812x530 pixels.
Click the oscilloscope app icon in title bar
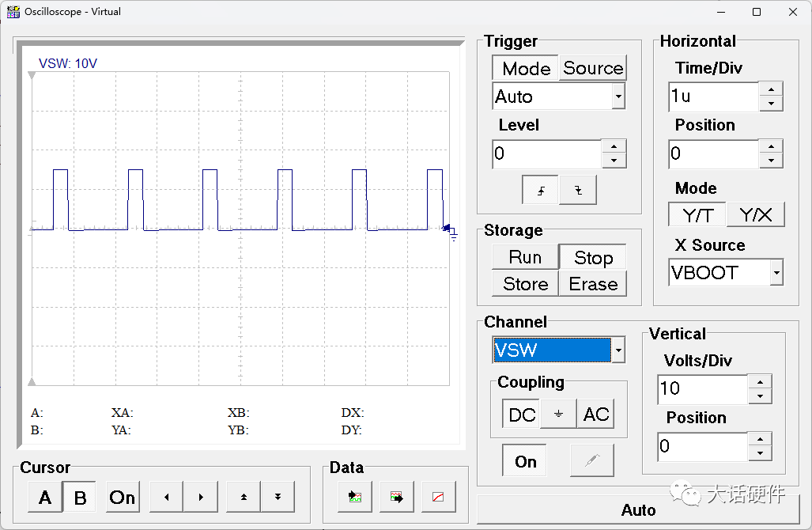tap(13, 11)
